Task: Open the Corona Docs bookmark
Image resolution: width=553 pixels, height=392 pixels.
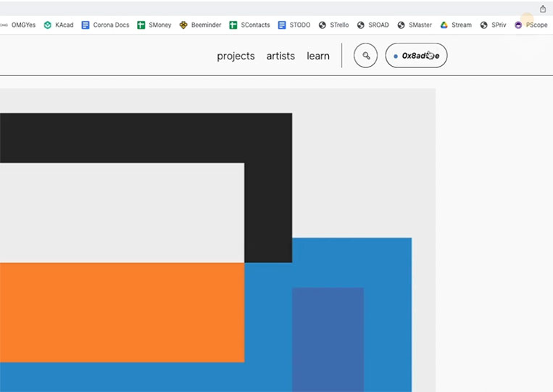Action: pos(105,25)
